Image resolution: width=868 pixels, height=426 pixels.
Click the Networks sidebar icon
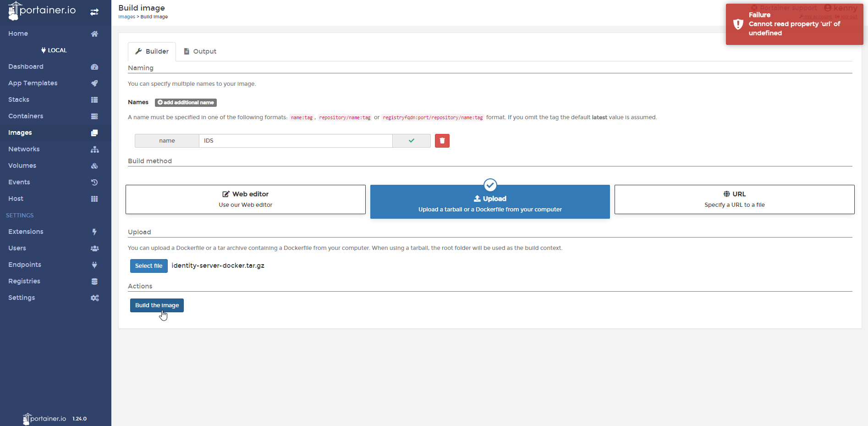coord(94,149)
